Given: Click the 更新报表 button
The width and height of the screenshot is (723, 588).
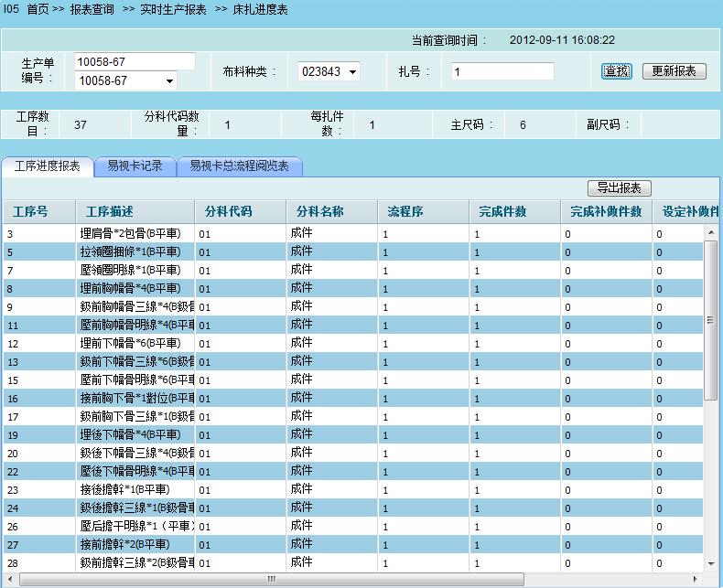Looking at the screenshot, I should [x=674, y=71].
